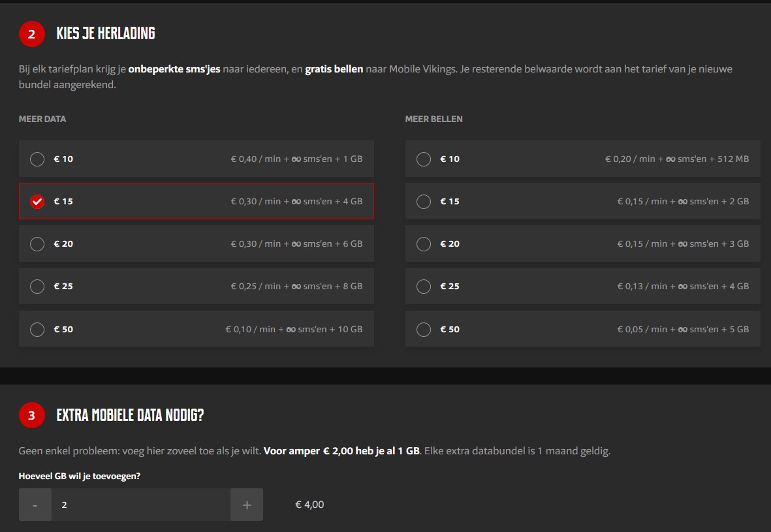Pick €25 Meer Bellen with 4 GB
The height and width of the screenshot is (532, 771).
[424, 286]
